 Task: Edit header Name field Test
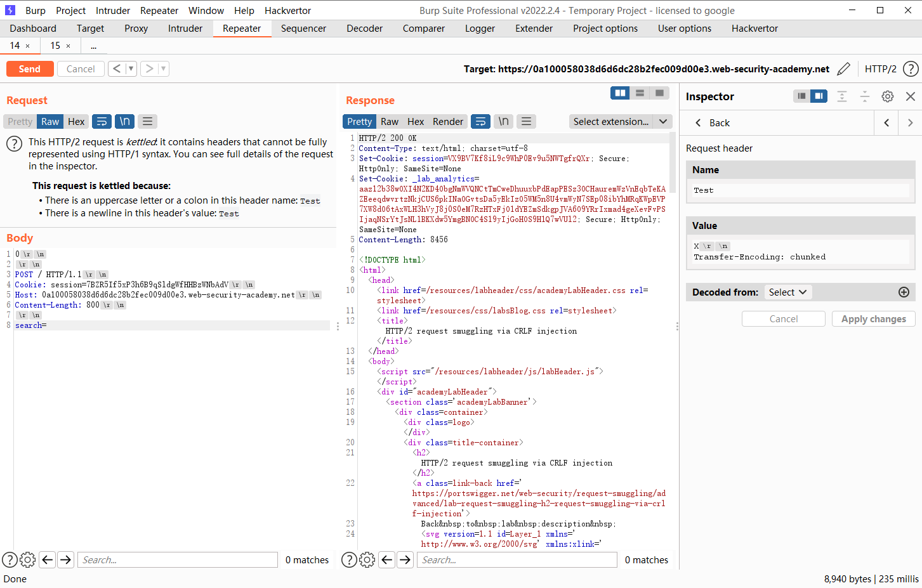(800, 190)
